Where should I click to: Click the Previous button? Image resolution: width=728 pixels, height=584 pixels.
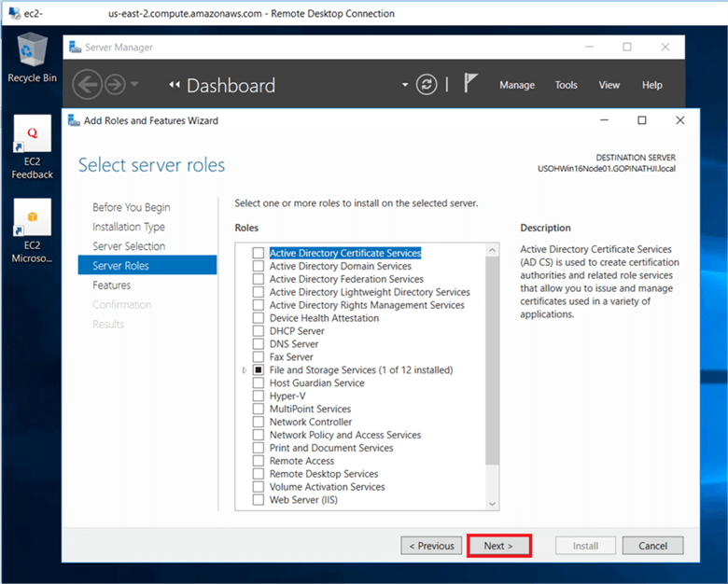pos(431,546)
